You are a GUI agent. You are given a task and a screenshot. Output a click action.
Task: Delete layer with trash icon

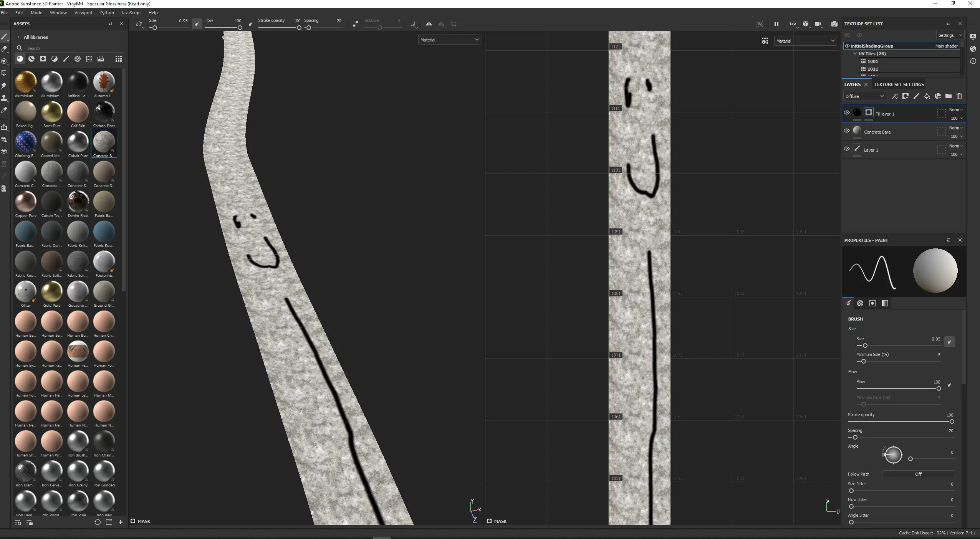coord(959,96)
